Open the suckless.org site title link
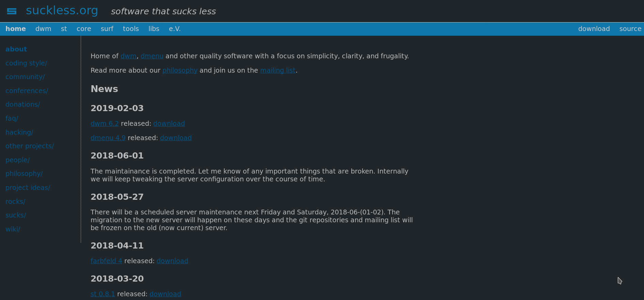Screen dimensions: 644x300 click(62, 11)
